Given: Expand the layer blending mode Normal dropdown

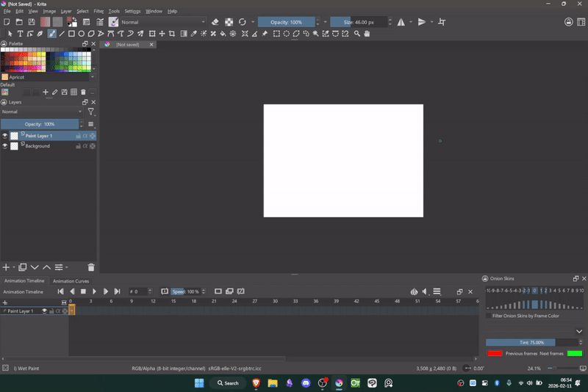Looking at the screenshot, I should [x=42, y=112].
